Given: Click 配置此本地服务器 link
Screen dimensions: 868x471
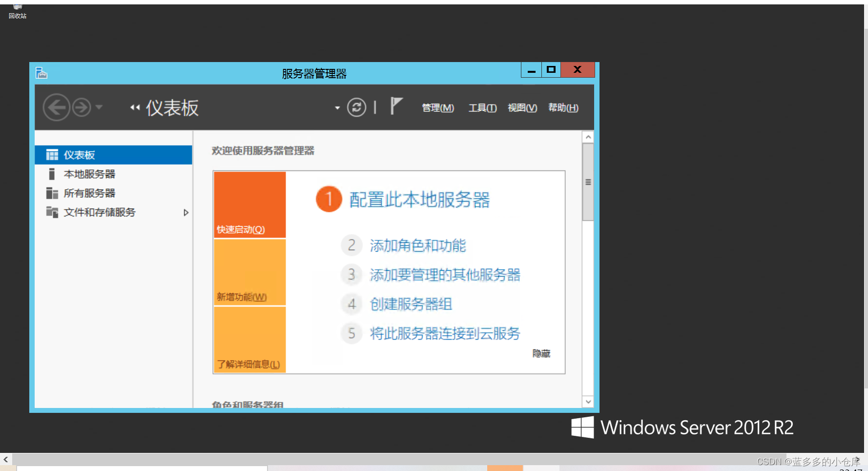Looking at the screenshot, I should (x=419, y=199).
